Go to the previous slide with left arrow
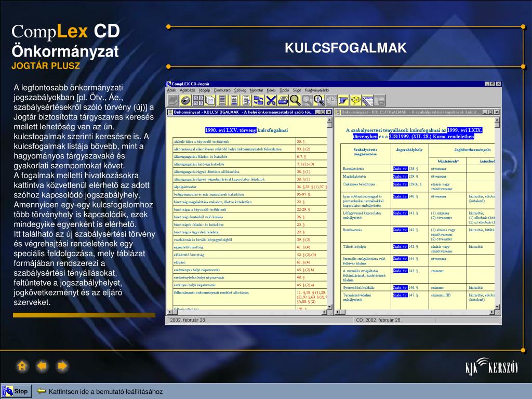Screen dimensions: 532x399 pyautogui.click(x=42, y=366)
